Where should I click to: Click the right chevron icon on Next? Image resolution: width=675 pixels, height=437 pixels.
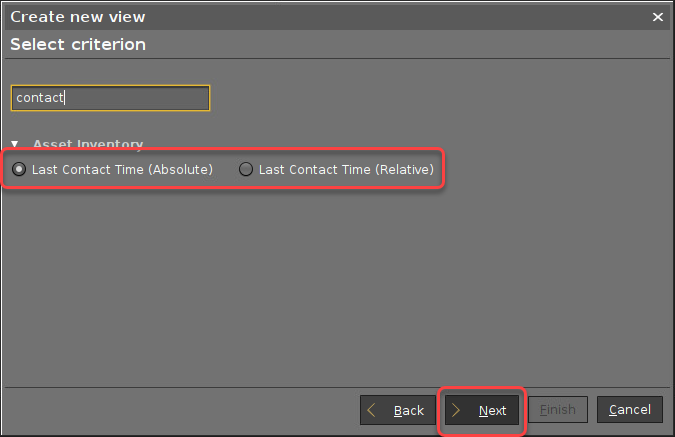click(x=457, y=410)
